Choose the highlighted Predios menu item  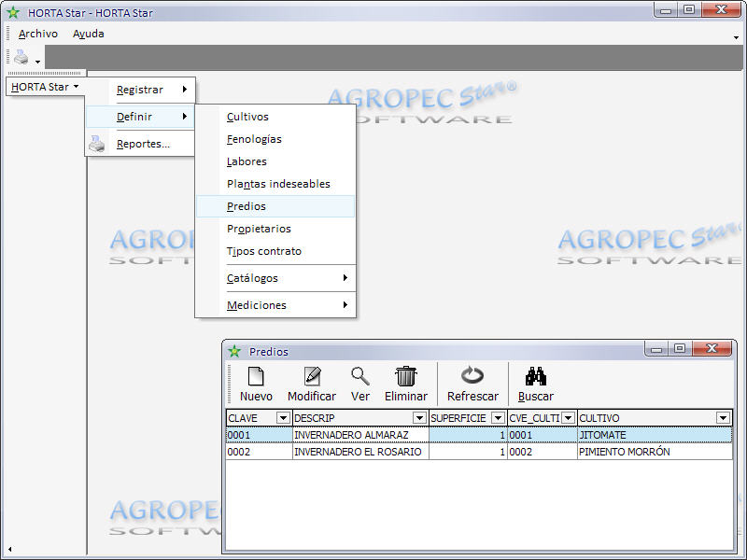[275, 206]
